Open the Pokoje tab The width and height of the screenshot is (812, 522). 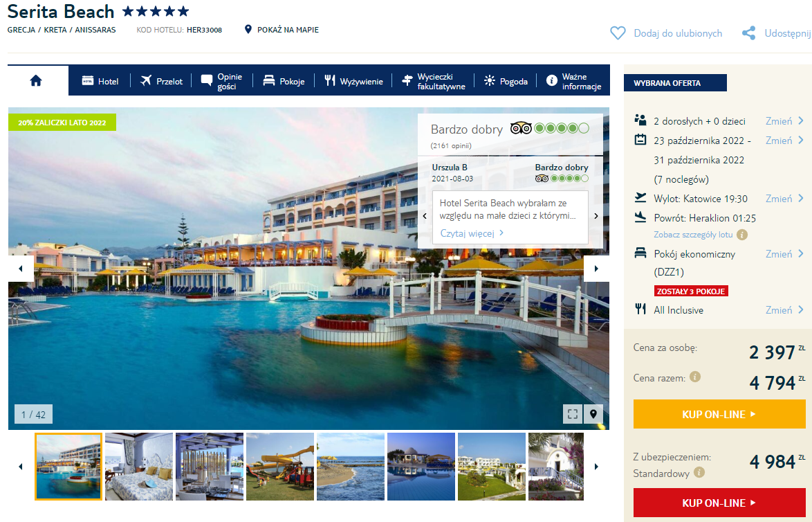[284, 81]
